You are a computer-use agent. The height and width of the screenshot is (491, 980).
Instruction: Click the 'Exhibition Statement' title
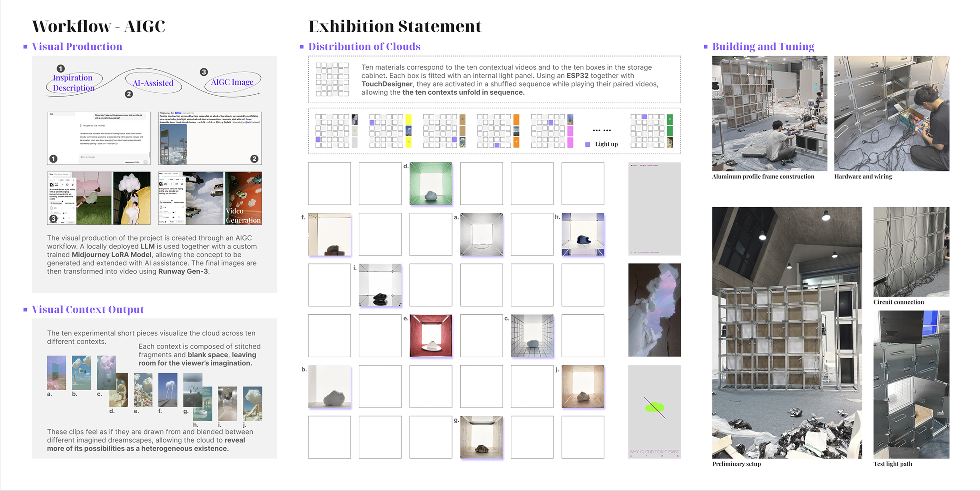coord(395,26)
